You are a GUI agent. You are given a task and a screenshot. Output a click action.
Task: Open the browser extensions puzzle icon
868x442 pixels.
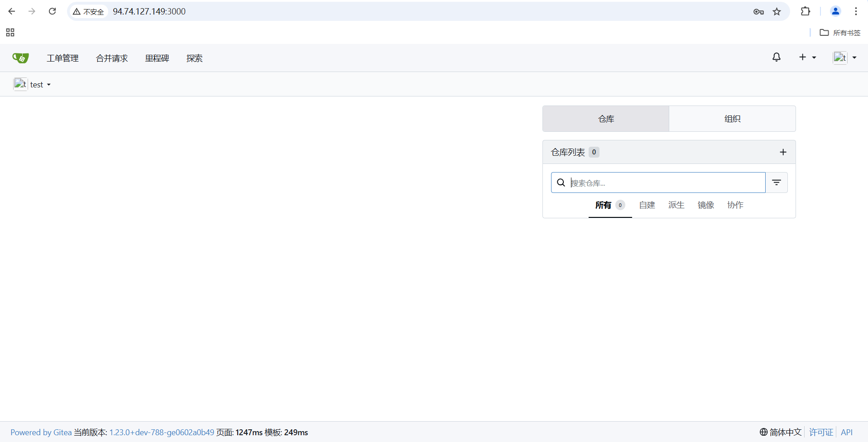(x=806, y=11)
